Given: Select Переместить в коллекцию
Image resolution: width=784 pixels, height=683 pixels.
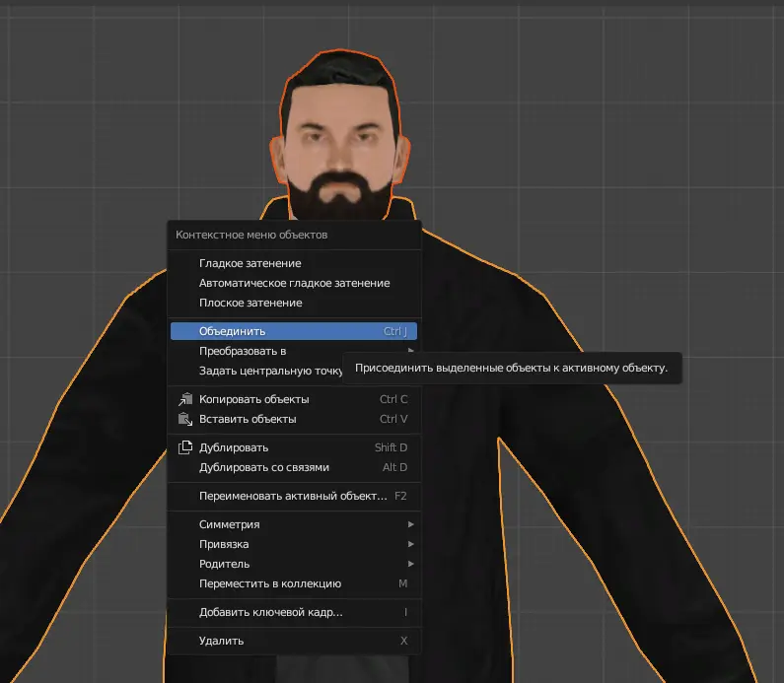Looking at the screenshot, I should 269,583.
